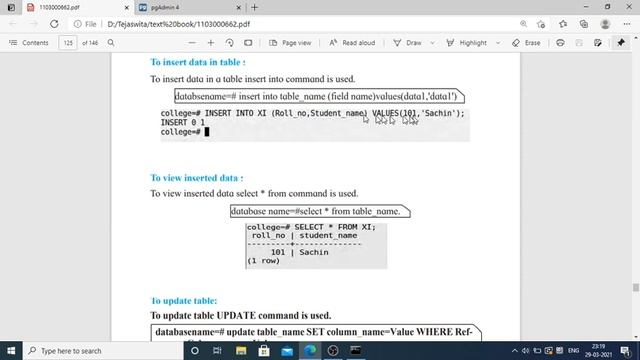Click the 'To insert data in table :' heading
Screen dimensions: 640x360
pyautogui.click(x=198, y=62)
